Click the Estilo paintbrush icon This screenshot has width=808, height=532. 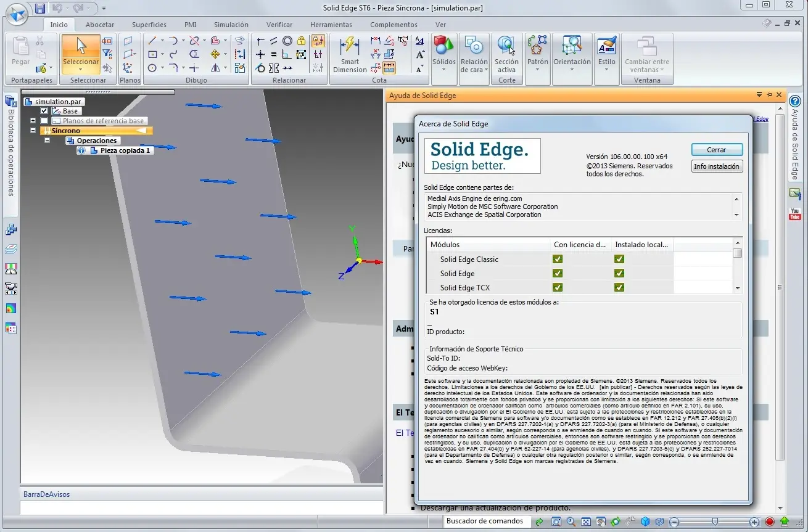(606, 45)
